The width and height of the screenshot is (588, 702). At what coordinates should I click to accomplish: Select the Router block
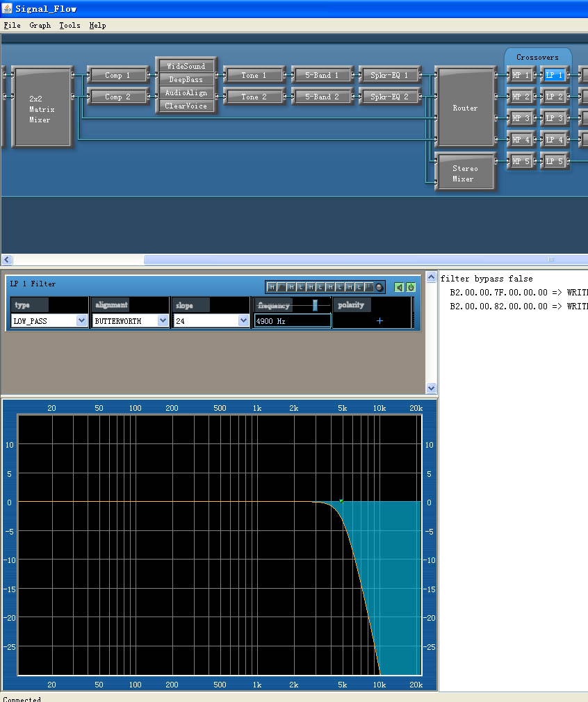465,108
